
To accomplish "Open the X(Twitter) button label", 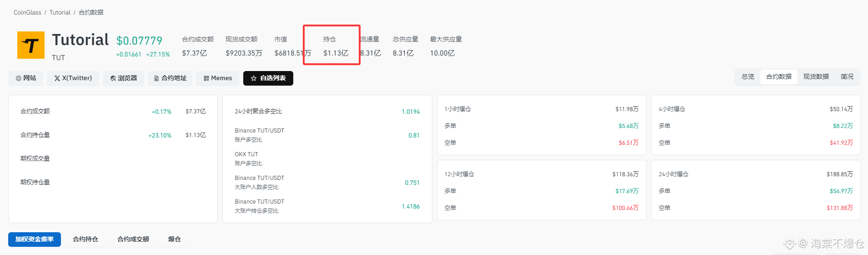I will point(77,78).
